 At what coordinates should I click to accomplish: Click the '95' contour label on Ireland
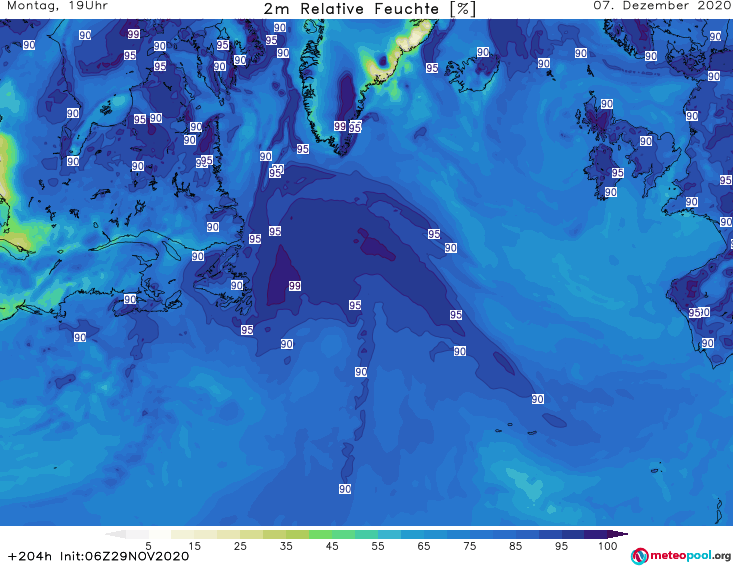[618, 173]
